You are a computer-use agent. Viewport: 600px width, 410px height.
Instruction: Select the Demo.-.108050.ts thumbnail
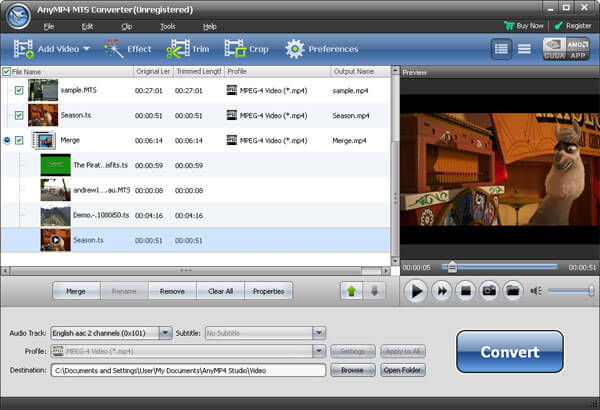(x=55, y=215)
